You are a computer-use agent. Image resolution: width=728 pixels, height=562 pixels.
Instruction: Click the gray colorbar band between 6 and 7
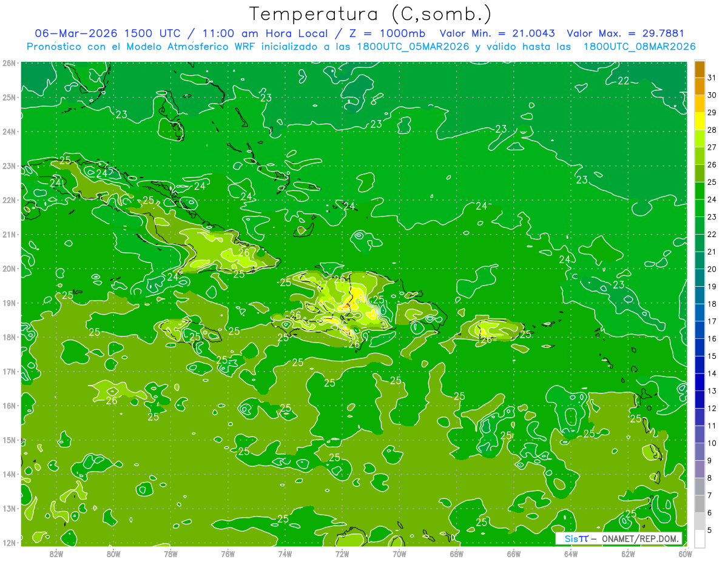pyautogui.click(x=699, y=504)
